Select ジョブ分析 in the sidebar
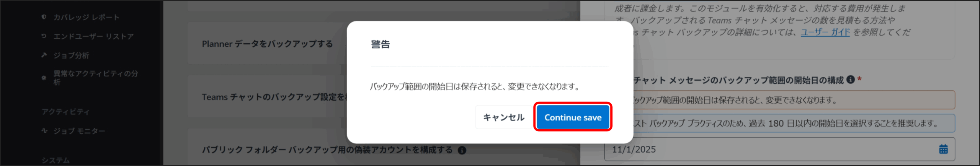The image size is (980, 166). click(71, 55)
